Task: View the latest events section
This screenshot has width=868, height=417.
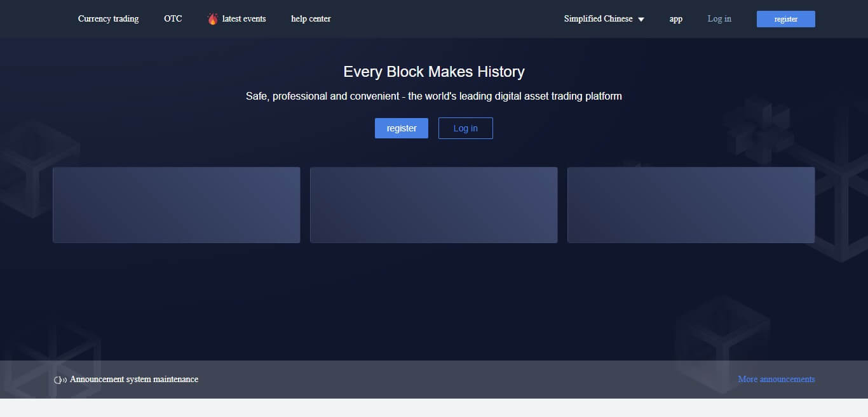Action: pos(243,18)
